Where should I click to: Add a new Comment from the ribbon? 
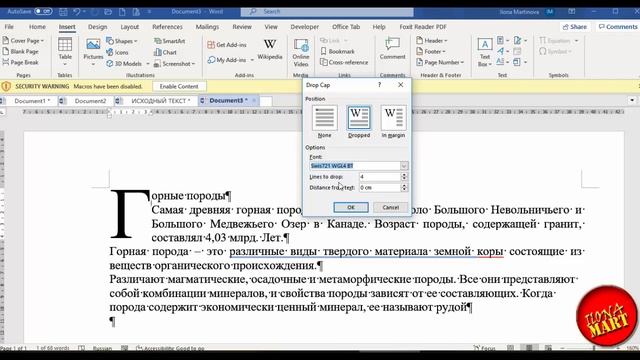[x=392, y=49]
